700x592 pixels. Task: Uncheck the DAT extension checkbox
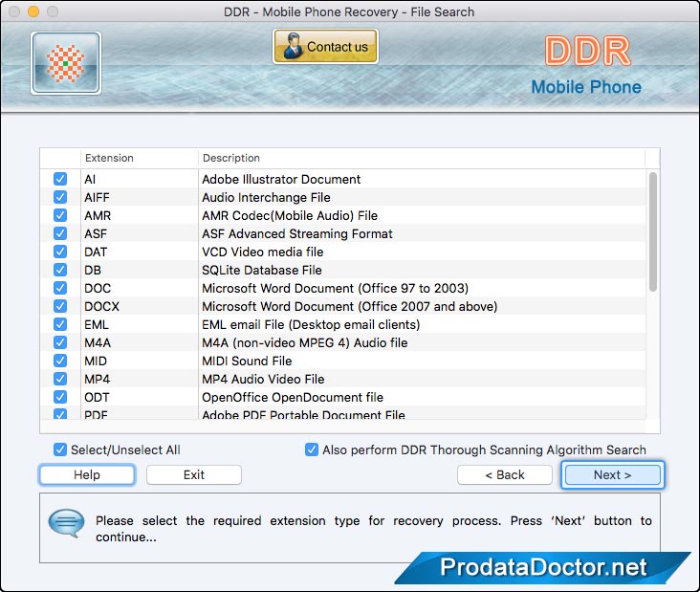coord(60,252)
